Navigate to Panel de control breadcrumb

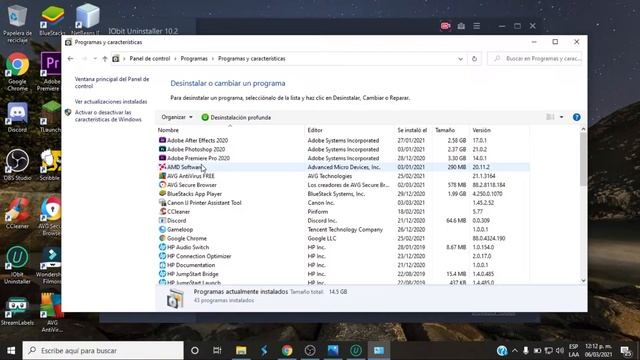150,59
